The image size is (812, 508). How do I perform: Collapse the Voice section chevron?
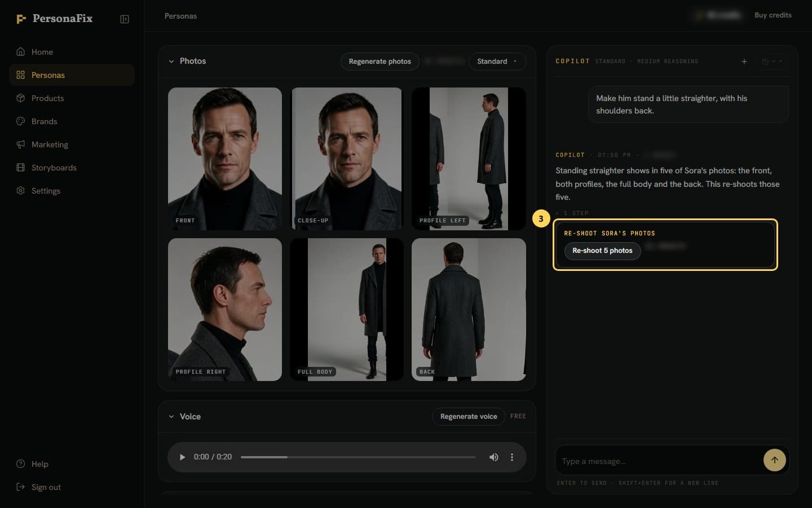tap(171, 417)
